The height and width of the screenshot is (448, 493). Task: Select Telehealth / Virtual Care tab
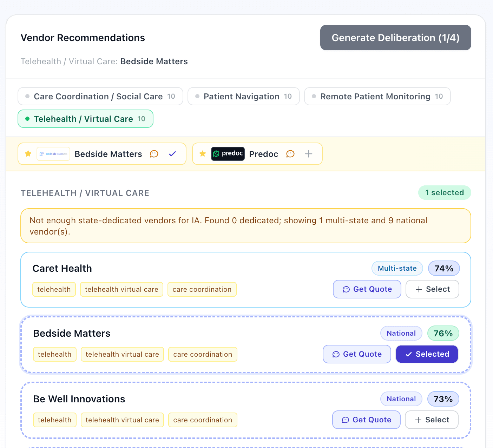click(x=86, y=119)
